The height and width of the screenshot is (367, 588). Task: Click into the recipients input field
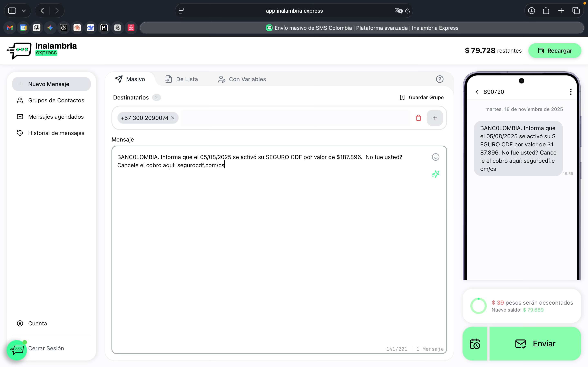pos(295,118)
